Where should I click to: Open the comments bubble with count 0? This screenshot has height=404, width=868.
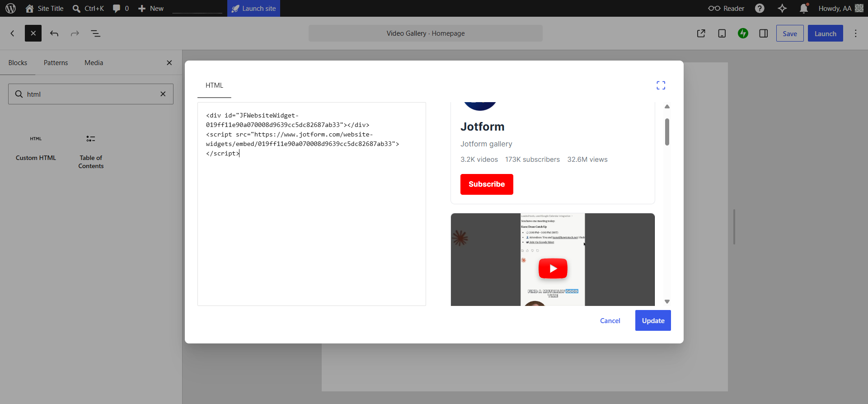pos(121,8)
